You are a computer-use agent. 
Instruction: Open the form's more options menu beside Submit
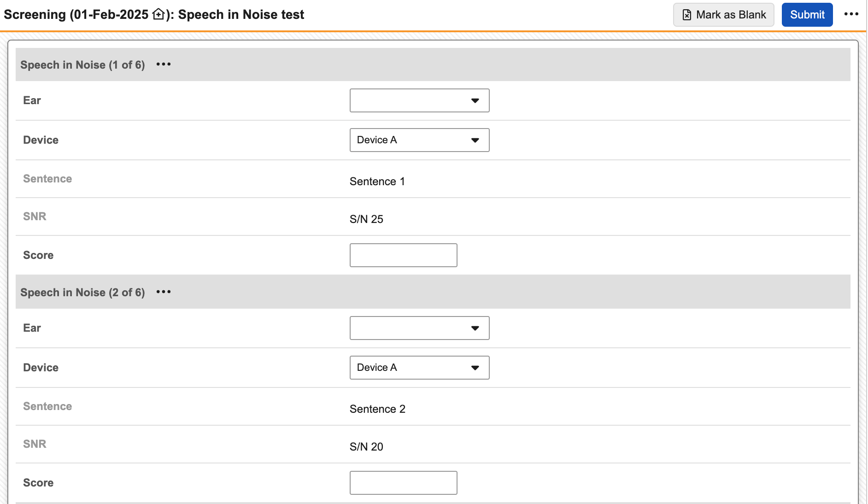[851, 14]
